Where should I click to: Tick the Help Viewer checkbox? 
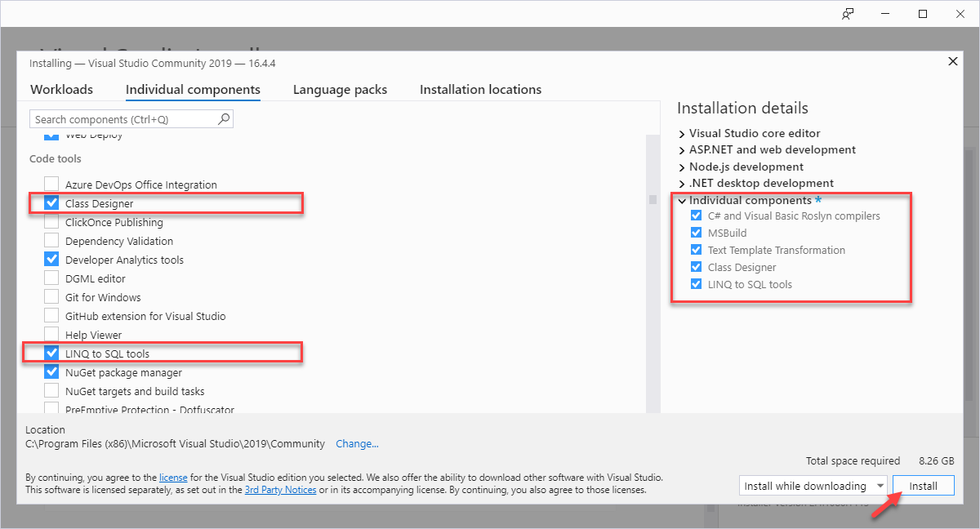pos(51,335)
